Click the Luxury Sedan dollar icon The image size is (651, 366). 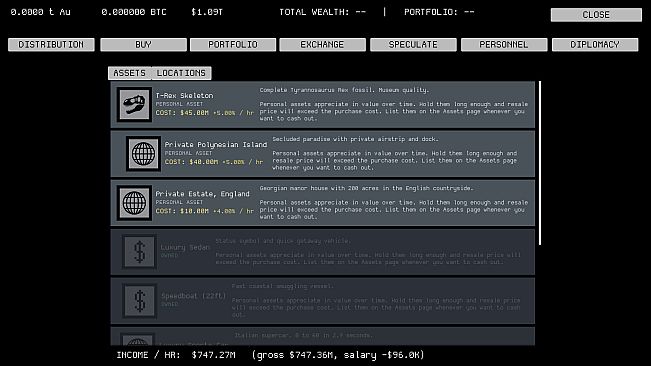(x=140, y=251)
